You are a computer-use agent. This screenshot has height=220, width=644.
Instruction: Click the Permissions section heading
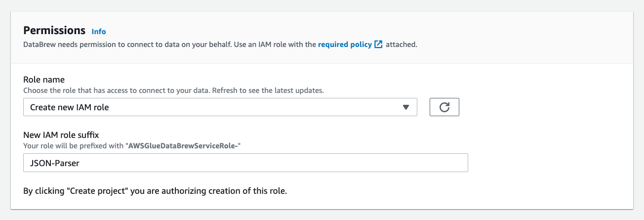tap(54, 30)
